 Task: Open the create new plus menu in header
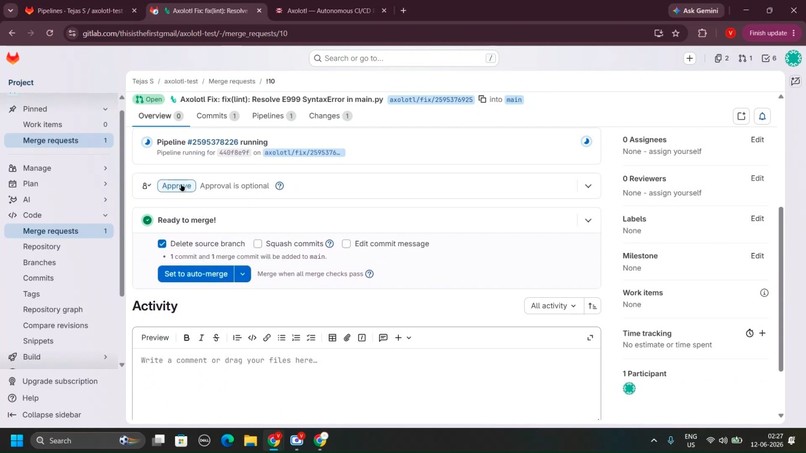(689, 58)
